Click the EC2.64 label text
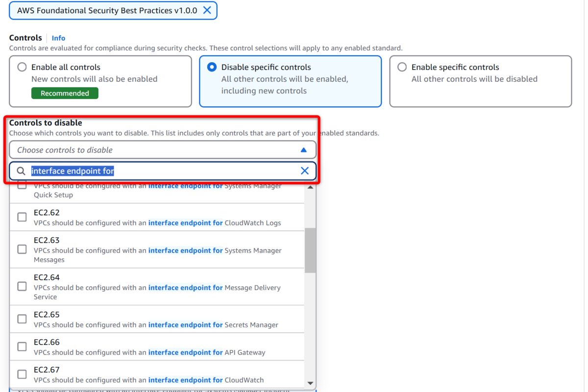588x392 pixels. 47,277
